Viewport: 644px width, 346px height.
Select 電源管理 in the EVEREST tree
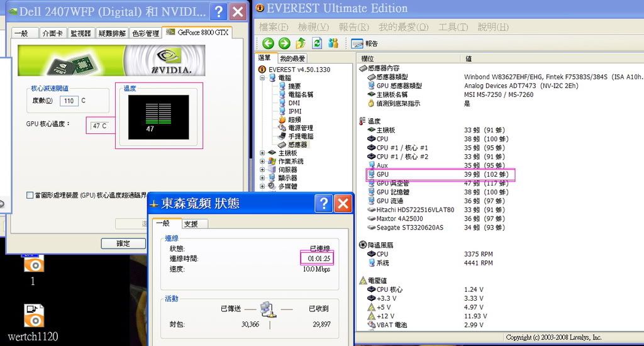pos(296,128)
